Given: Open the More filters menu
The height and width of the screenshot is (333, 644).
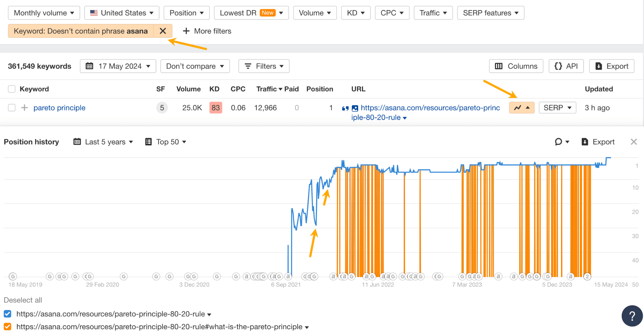Looking at the screenshot, I should (x=207, y=31).
